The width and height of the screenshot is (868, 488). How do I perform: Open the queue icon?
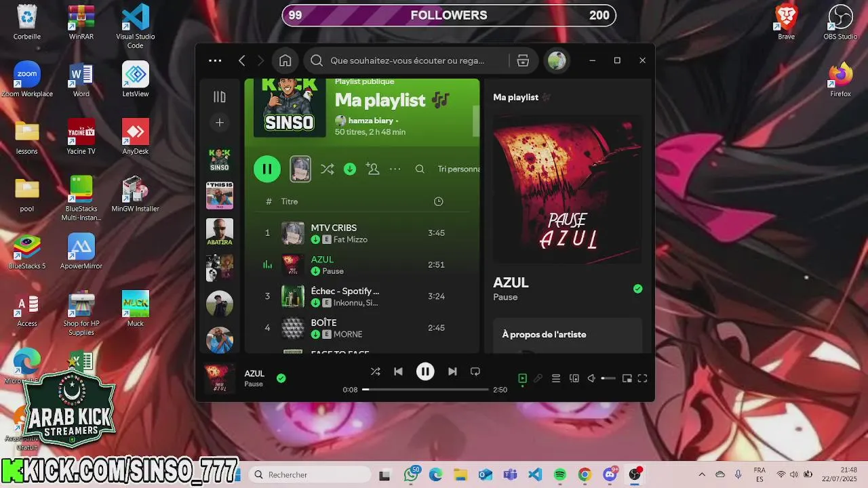(x=555, y=378)
